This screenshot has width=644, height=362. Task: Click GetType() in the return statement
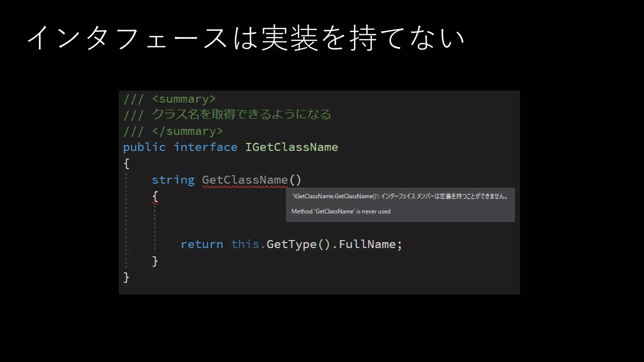click(298, 244)
